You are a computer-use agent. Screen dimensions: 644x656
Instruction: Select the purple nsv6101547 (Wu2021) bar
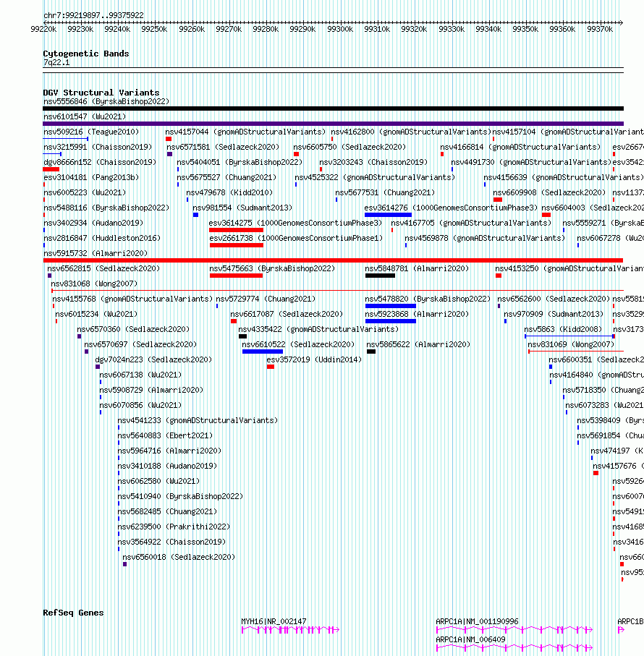coord(333,124)
